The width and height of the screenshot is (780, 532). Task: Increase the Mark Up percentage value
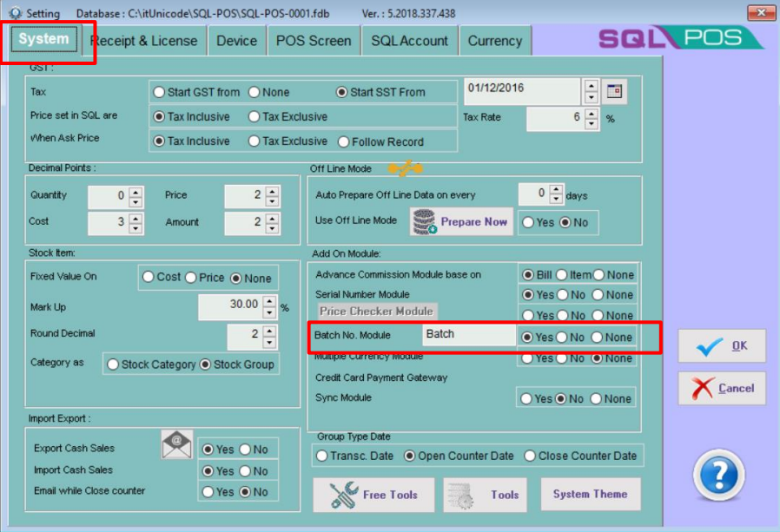click(270, 301)
